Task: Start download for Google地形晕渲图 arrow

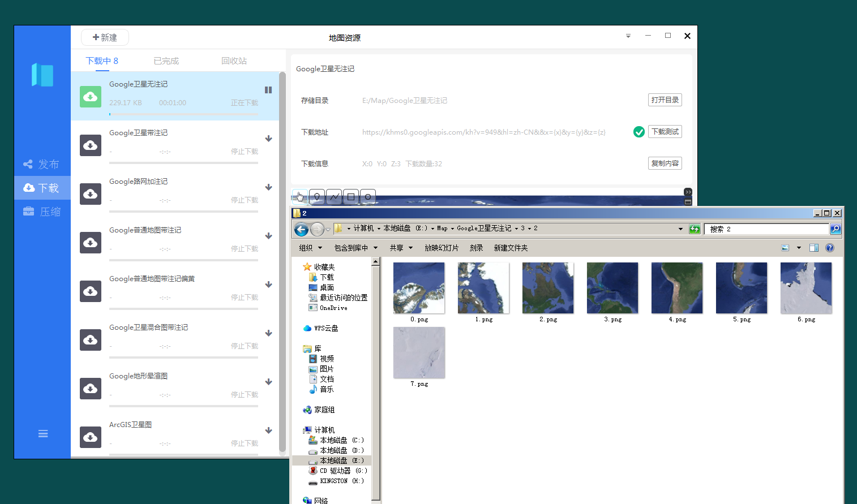Action: coord(268,382)
